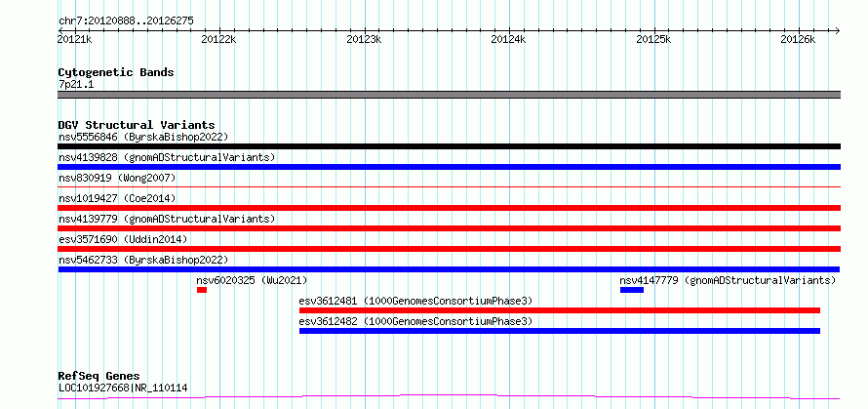Click the blue esv3612482 1000Genomes bar
868x409 pixels.
click(559, 331)
